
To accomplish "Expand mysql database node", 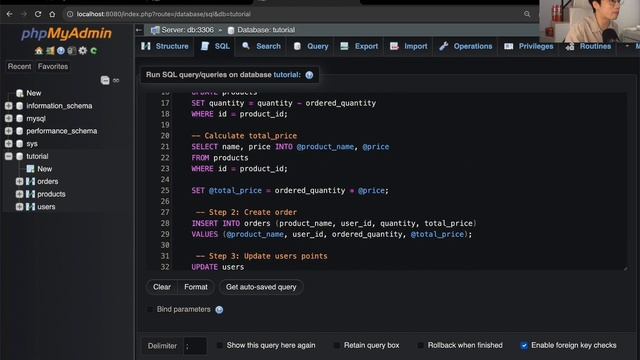I will 9,118.
